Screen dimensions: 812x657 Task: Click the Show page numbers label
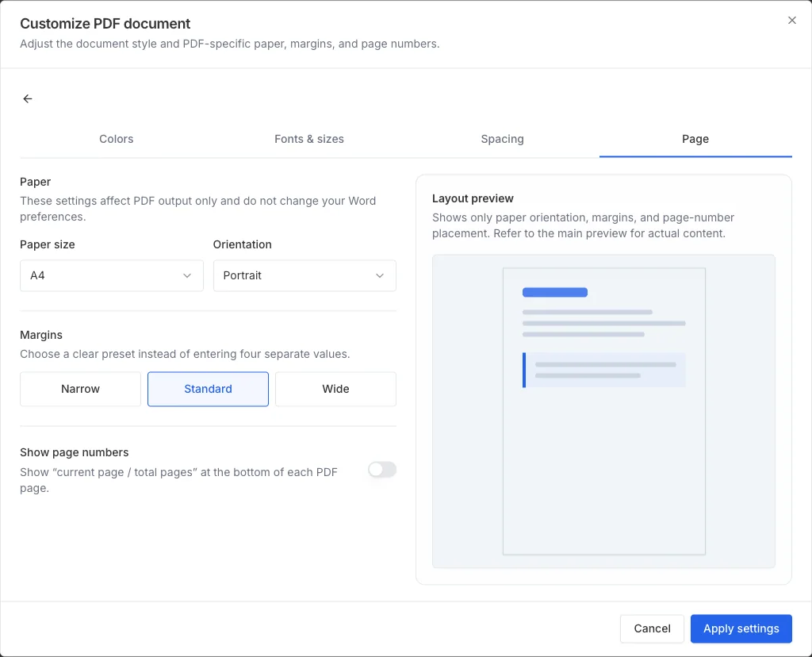[x=74, y=452]
